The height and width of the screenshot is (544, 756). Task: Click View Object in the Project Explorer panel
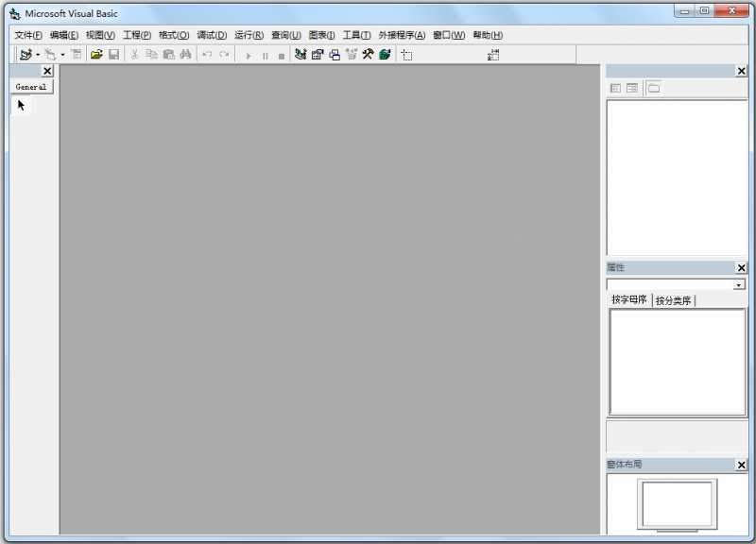pos(631,88)
